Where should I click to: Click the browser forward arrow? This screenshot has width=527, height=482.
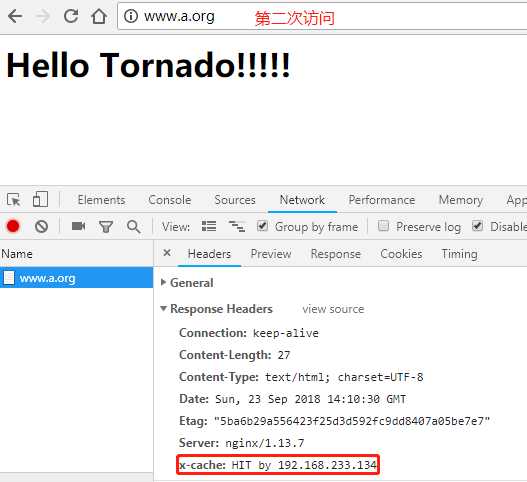43,16
